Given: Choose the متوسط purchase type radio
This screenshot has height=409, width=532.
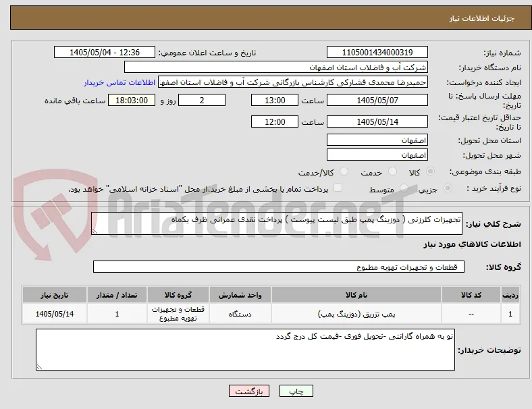Looking at the screenshot, I should tap(404, 188).
